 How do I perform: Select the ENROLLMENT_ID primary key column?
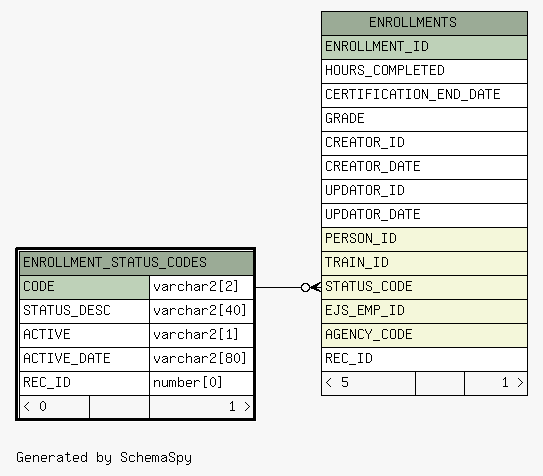(x=424, y=47)
